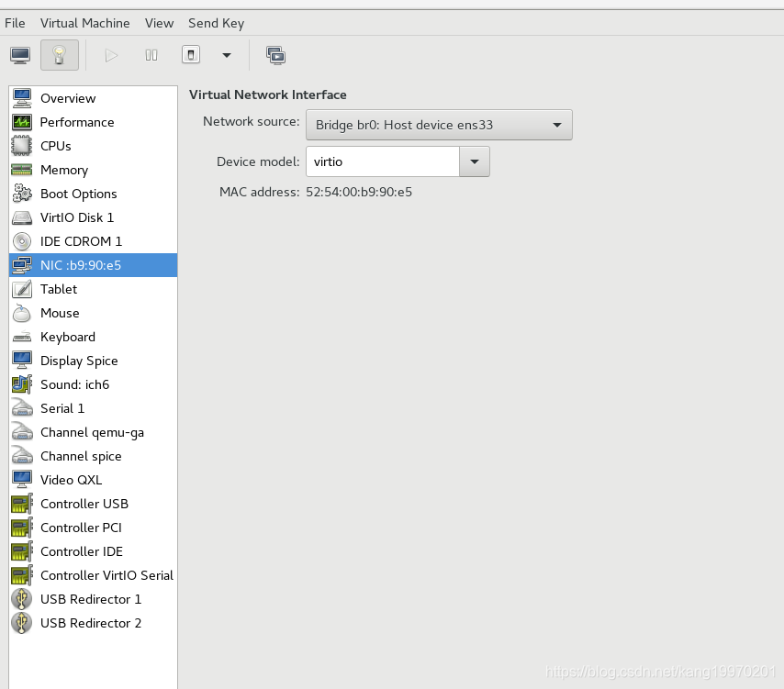Select Controller PCI entry
Image resolution: width=784 pixels, height=689 pixels.
tap(94, 528)
